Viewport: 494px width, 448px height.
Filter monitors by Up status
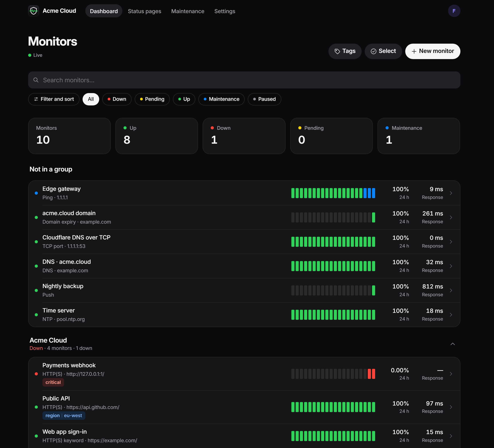click(x=184, y=99)
